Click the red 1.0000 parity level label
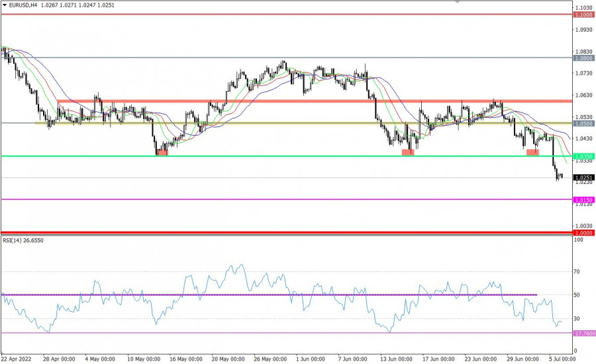This screenshot has width=596, height=364. pos(583,232)
